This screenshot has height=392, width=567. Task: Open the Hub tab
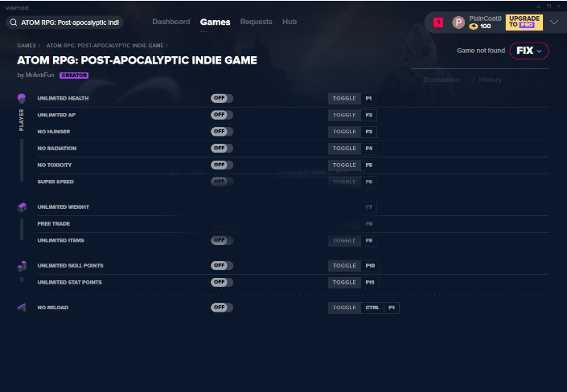290,22
